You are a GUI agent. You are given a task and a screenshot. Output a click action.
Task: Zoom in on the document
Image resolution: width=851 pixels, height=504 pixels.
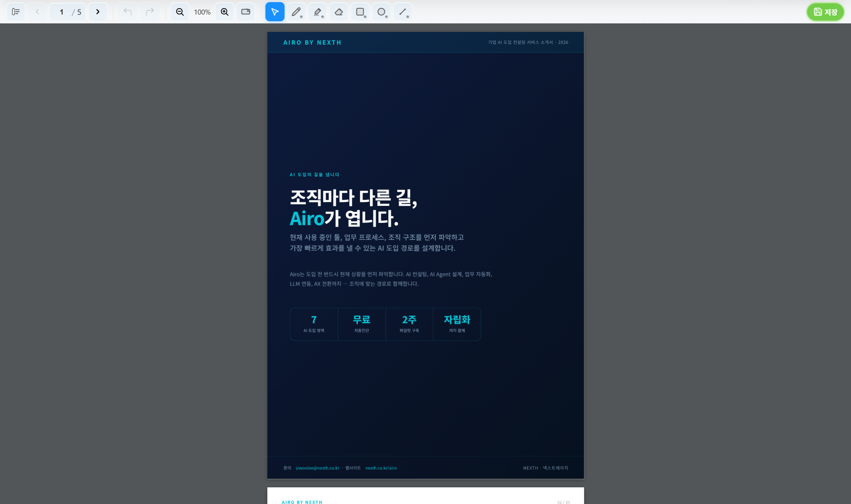pos(224,12)
